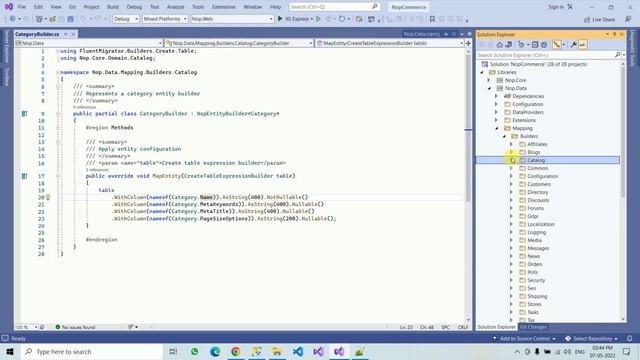640x360 pixels.
Task: Open the Build menu
Action: coord(113,7)
